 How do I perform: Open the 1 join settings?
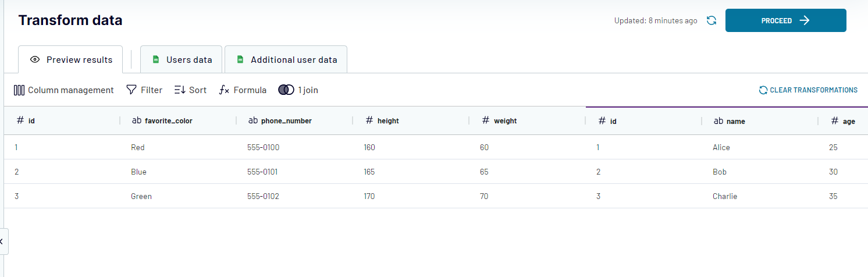[x=298, y=90]
